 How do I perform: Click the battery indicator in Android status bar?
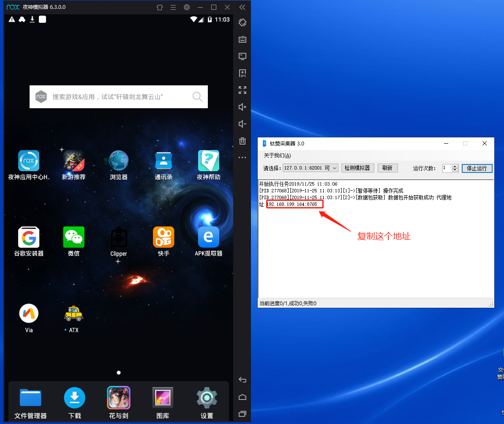click(210, 19)
